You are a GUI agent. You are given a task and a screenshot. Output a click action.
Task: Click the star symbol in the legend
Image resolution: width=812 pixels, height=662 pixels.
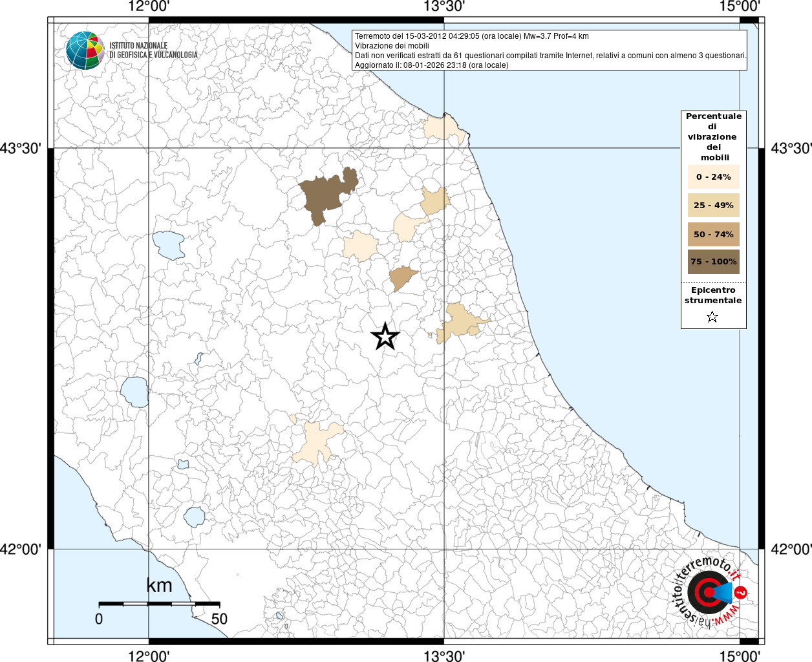[712, 317]
